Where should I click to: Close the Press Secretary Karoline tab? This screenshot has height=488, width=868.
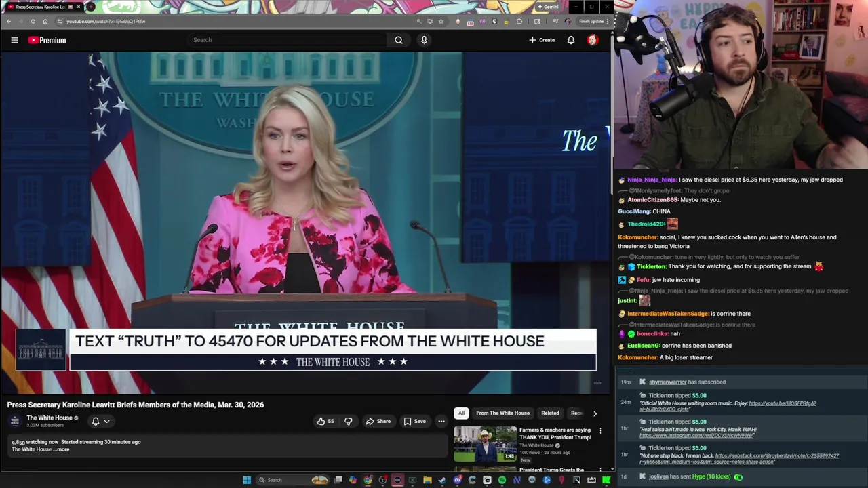79,7
